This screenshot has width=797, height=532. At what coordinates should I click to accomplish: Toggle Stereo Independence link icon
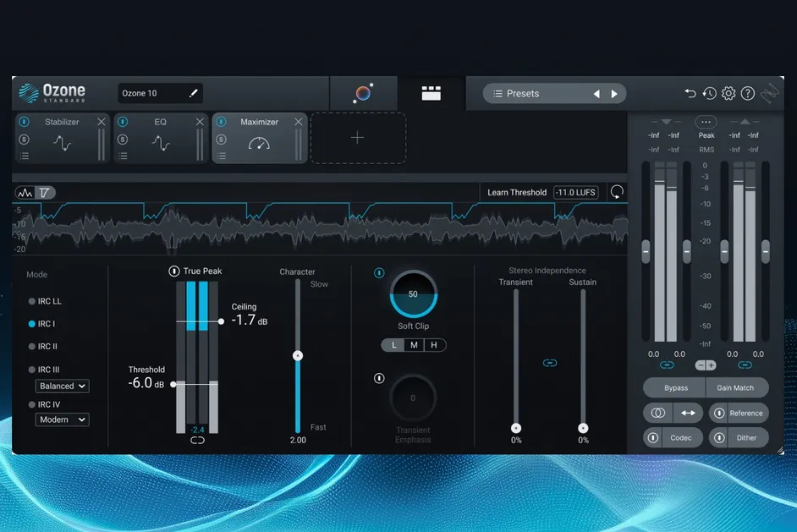[x=549, y=363]
